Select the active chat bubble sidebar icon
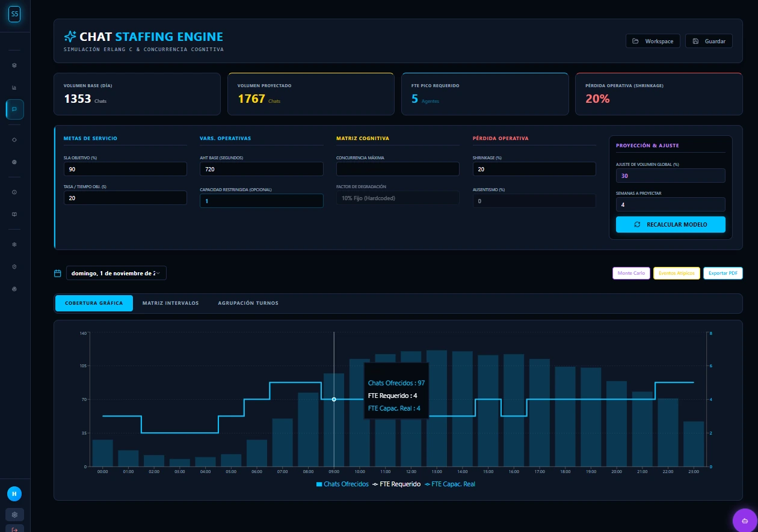This screenshot has height=532, width=758. click(14, 109)
